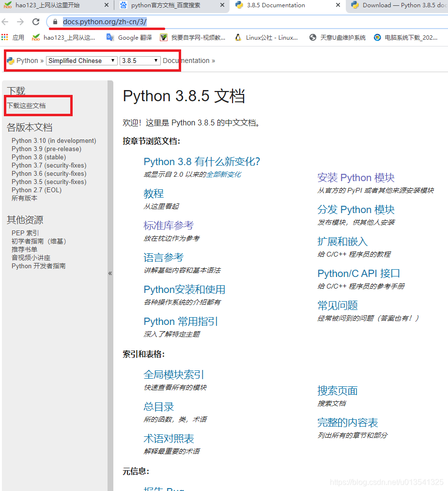Open the 音视频小讲座 link

coord(31,258)
